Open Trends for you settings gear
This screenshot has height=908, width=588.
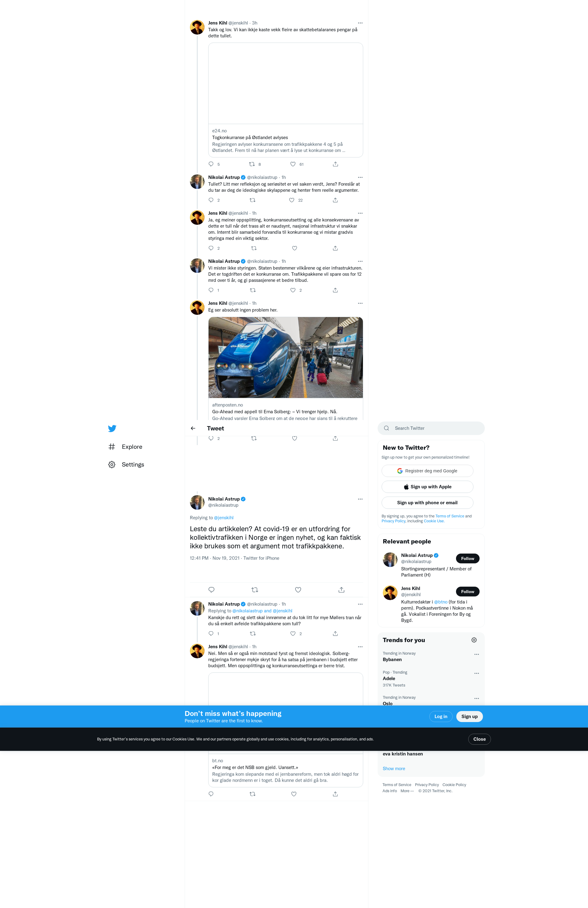click(x=474, y=640)
